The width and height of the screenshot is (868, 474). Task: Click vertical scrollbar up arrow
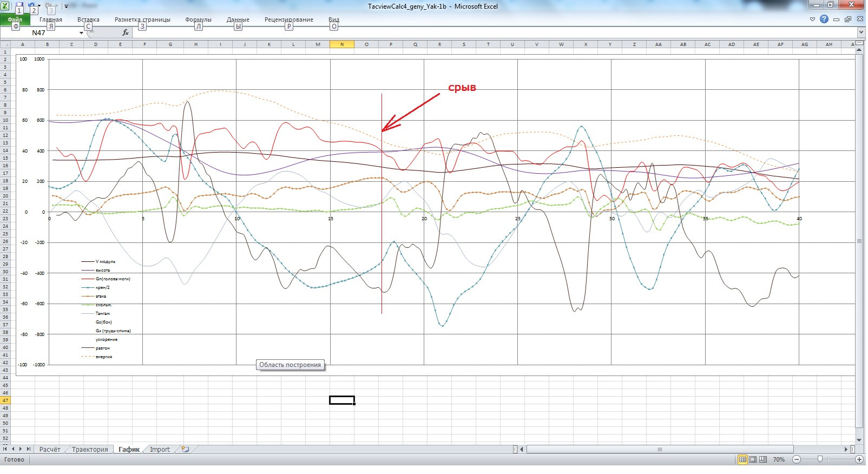(x=859, y=49)
